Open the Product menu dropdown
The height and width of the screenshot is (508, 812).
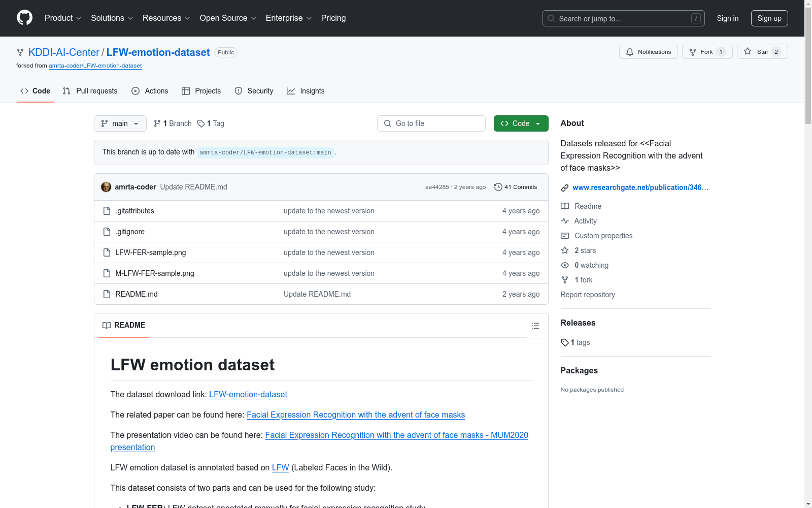click(x=63, y=18)
